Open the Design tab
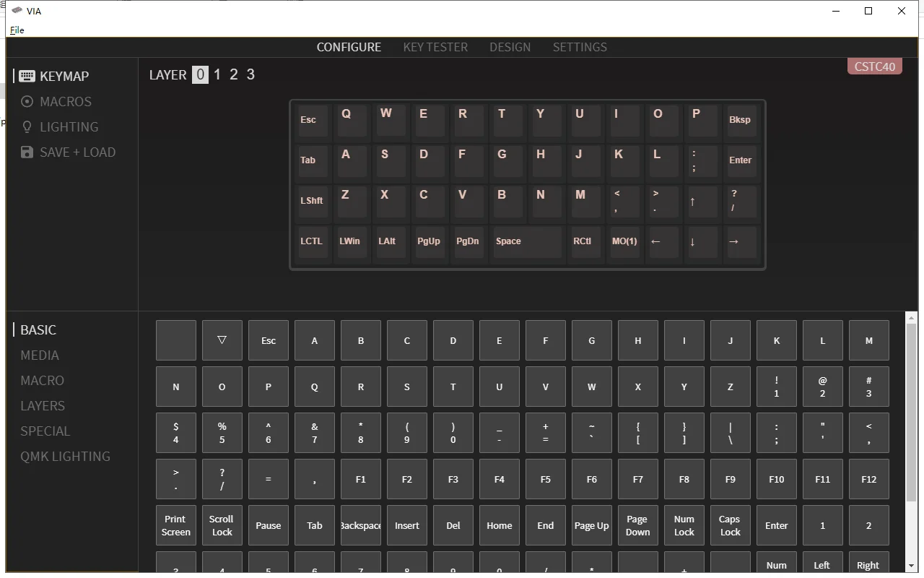The width and height of the screenshot is (924, 578). coord(510,48)
